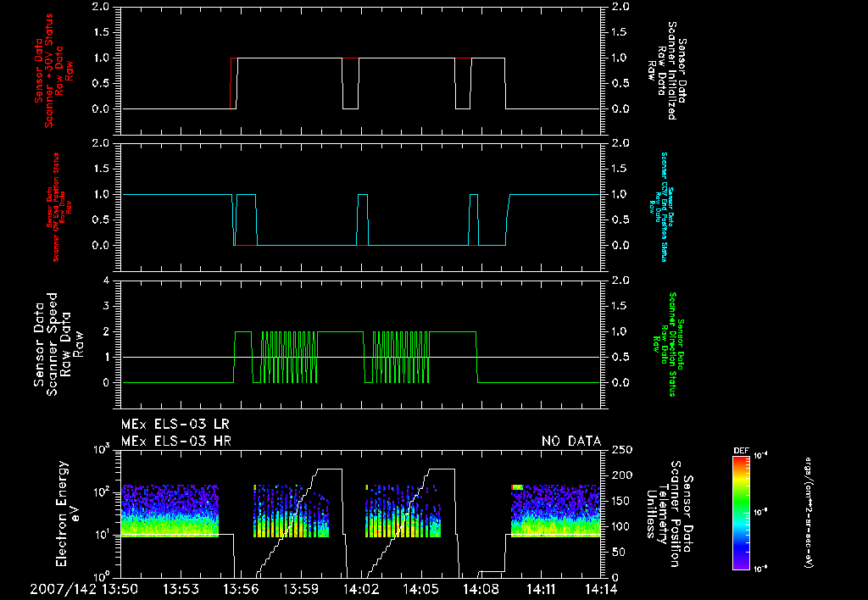Viewport: 868px width, 600px height.
Task: Click the 'DEF' label above the color bar
Action: point(741,451)
